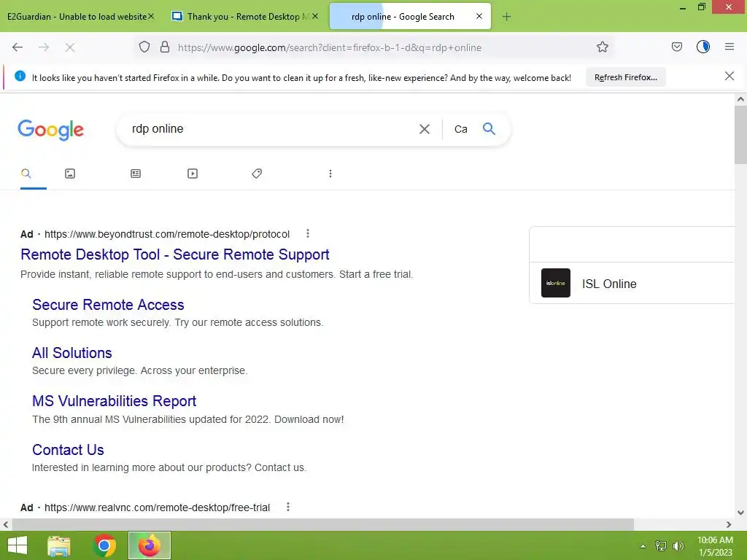This screenshot has height=560, width=747.
Task: Open the More search options dots
Action: pos(330,174)
